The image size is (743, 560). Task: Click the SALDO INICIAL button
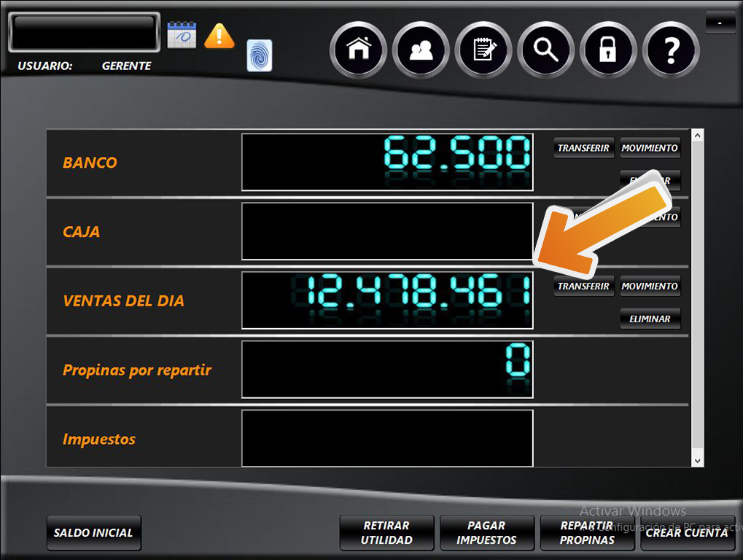(x=93, y=533)
